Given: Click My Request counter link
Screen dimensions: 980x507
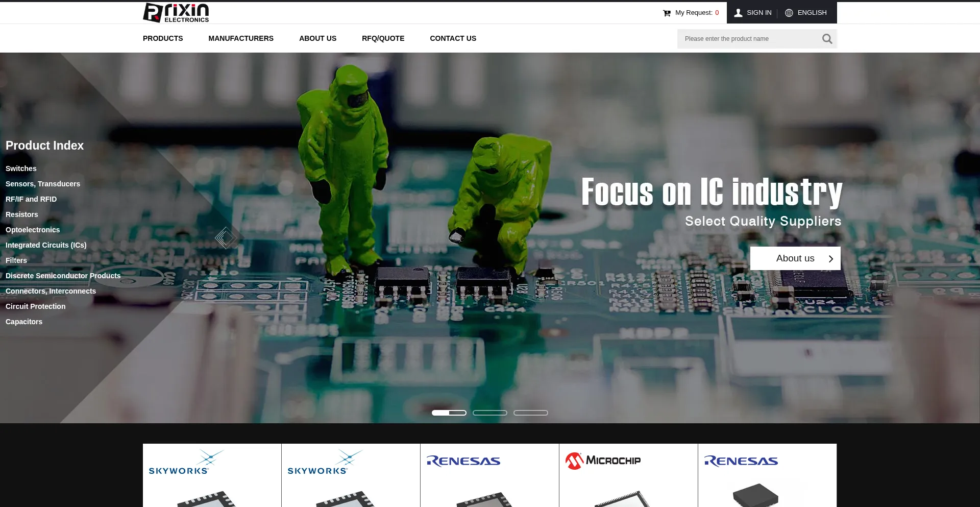Looking at the screenshot, I should (x=697, y=13).
